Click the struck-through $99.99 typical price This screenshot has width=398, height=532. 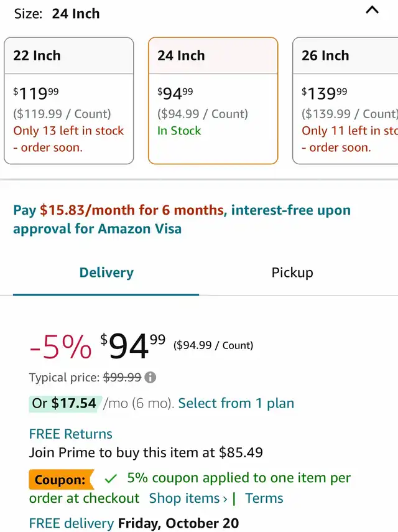(122, 377)
